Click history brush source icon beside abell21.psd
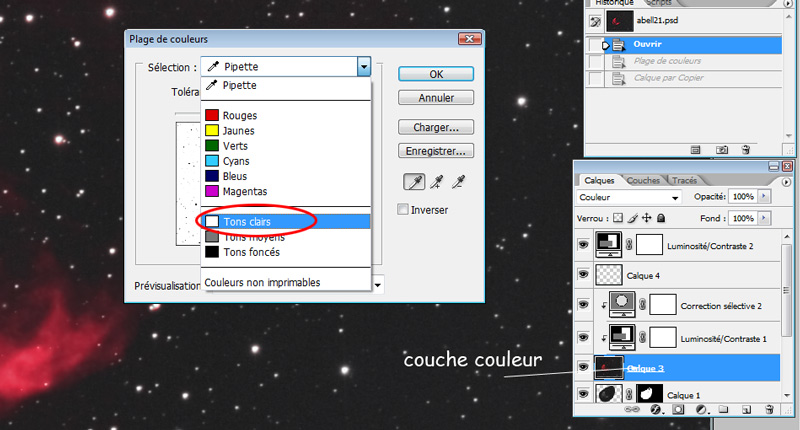800x430 pixels. point(595,22)
